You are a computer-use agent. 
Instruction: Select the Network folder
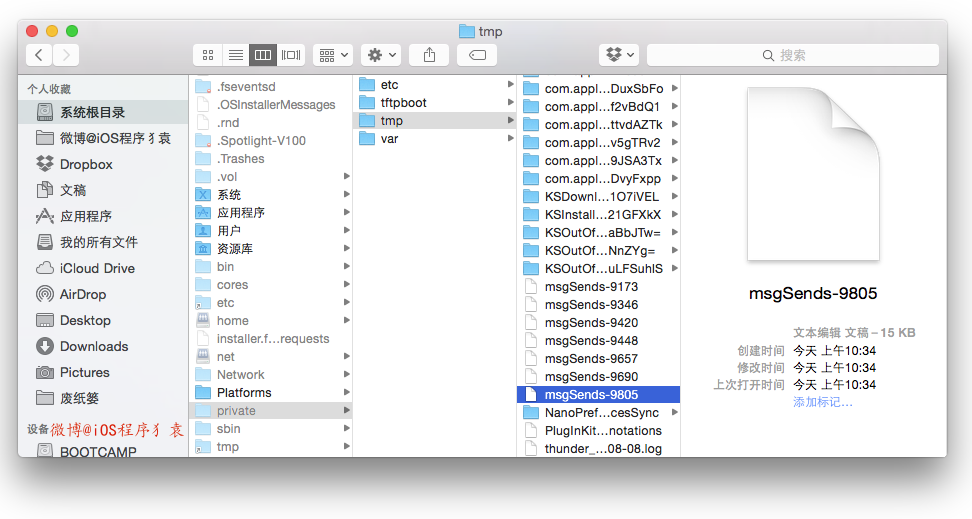[271, 375]
